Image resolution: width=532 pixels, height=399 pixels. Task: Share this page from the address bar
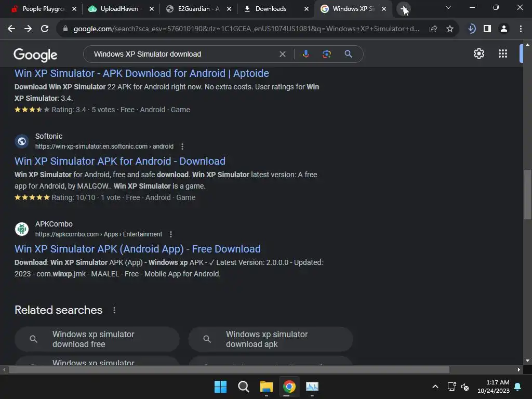click(x=433, y=29)
